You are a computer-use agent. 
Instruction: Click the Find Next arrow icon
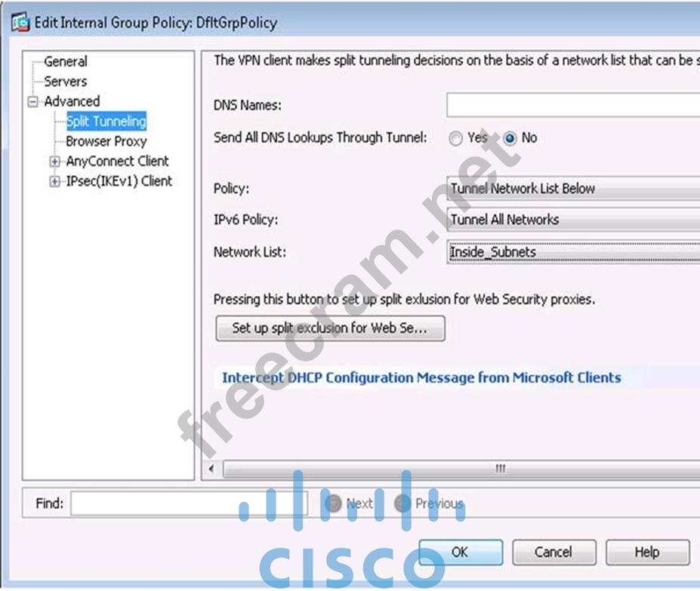[334, 503]
